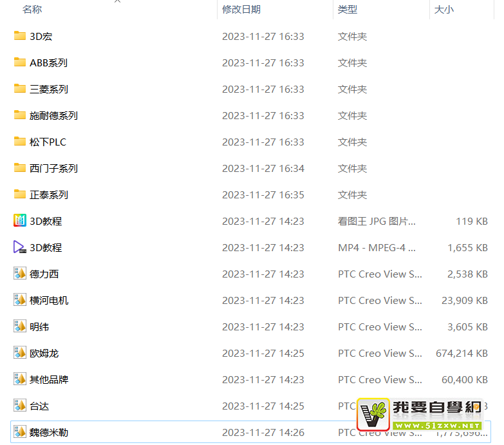
Task: Sort files by 名称 column header
Action: click(x=32, y=10)
